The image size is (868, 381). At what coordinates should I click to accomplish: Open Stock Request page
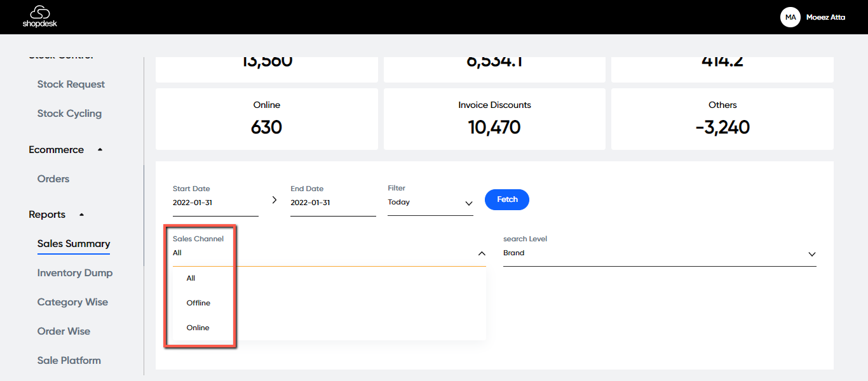coord(71,84)
